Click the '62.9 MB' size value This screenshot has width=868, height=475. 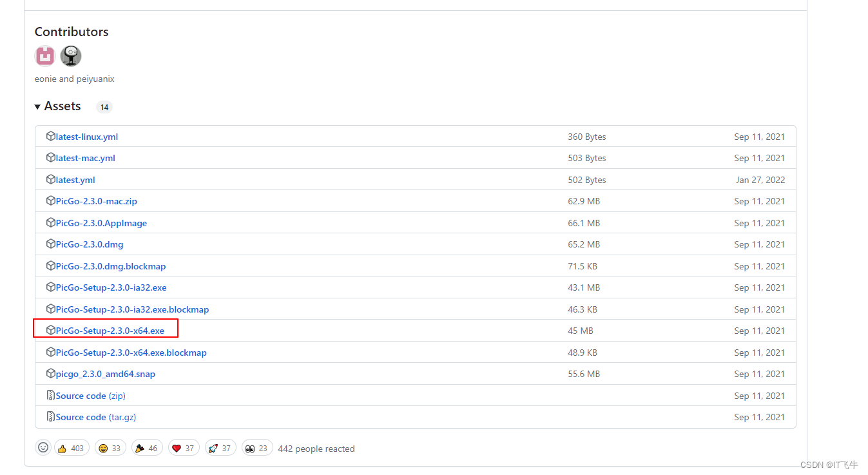pyautogui.click(x=584, y=201)
